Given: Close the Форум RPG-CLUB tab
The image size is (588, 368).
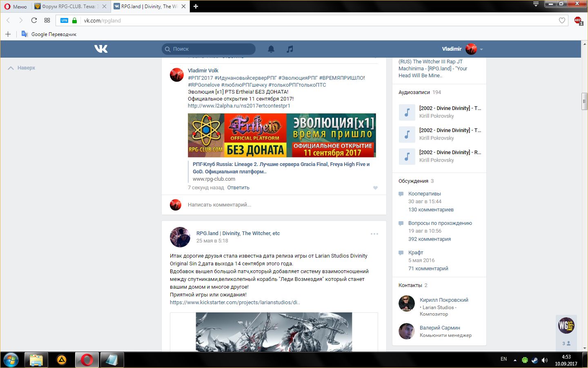Looking at the screenshot, I should (105, 6).
